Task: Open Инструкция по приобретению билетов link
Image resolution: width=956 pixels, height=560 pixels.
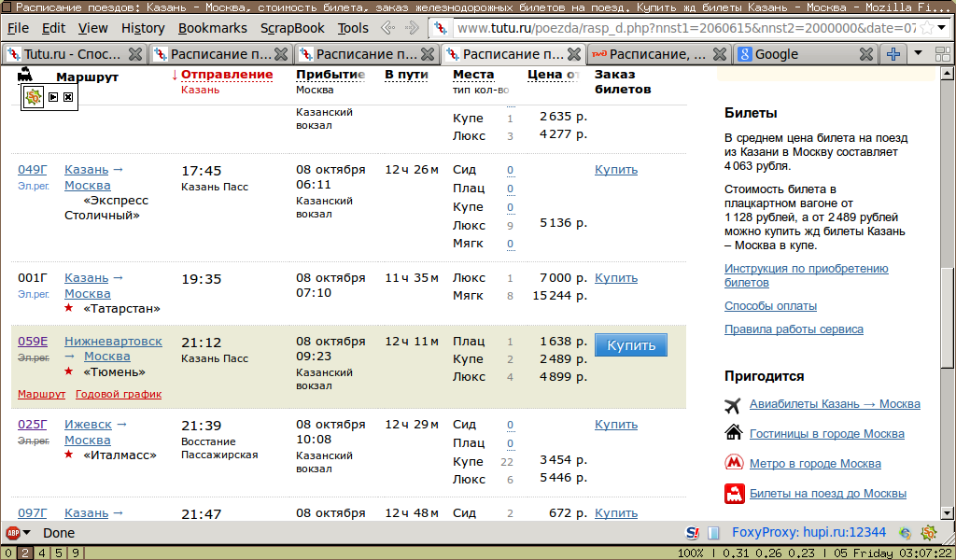Action: (x=806, y=275)
